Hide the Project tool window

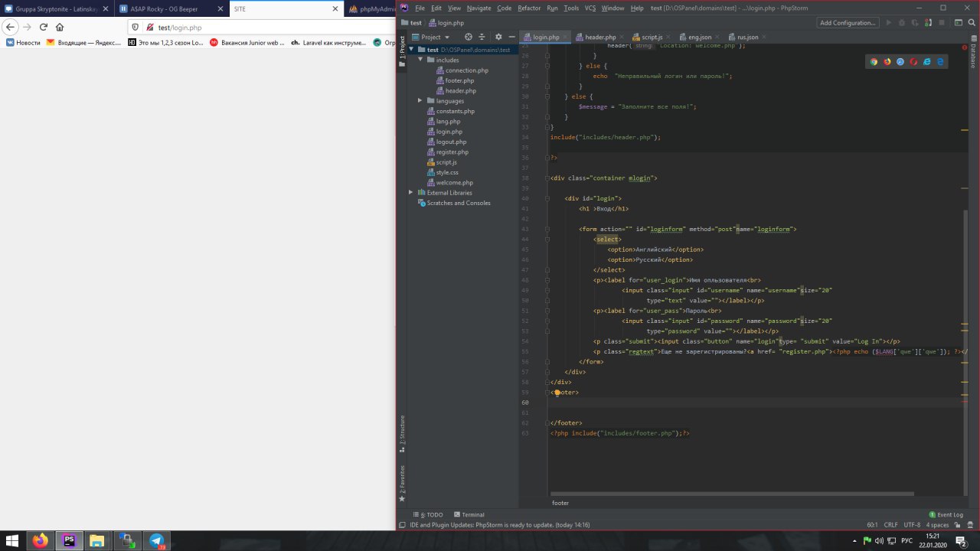511,37
